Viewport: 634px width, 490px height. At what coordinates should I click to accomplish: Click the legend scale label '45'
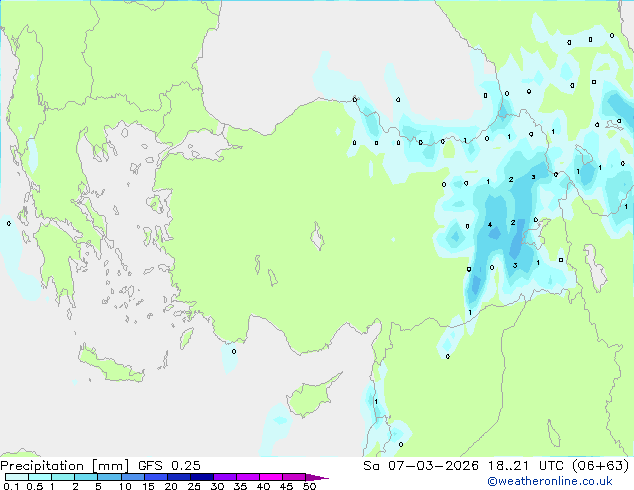point(286,486)
